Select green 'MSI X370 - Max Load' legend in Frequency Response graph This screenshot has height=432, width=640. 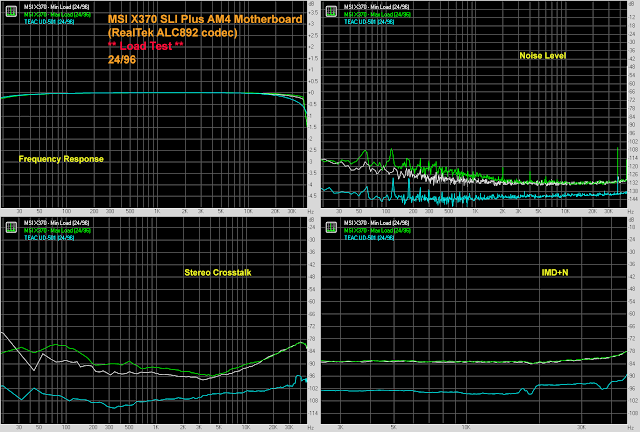(57, 14)
